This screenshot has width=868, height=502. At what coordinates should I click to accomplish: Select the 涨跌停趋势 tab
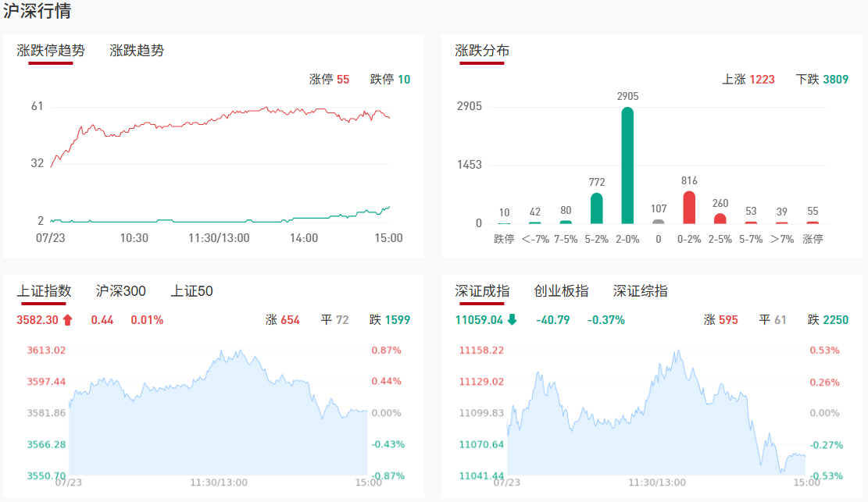tap(51, 51)
